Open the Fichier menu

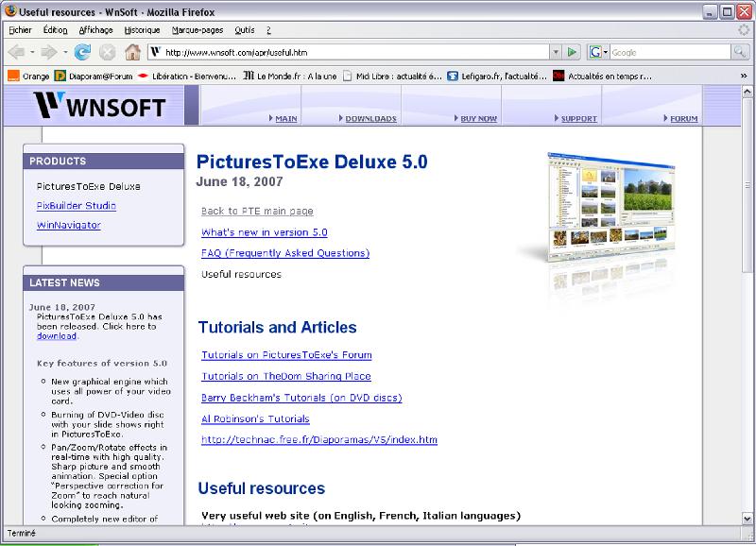20,30
